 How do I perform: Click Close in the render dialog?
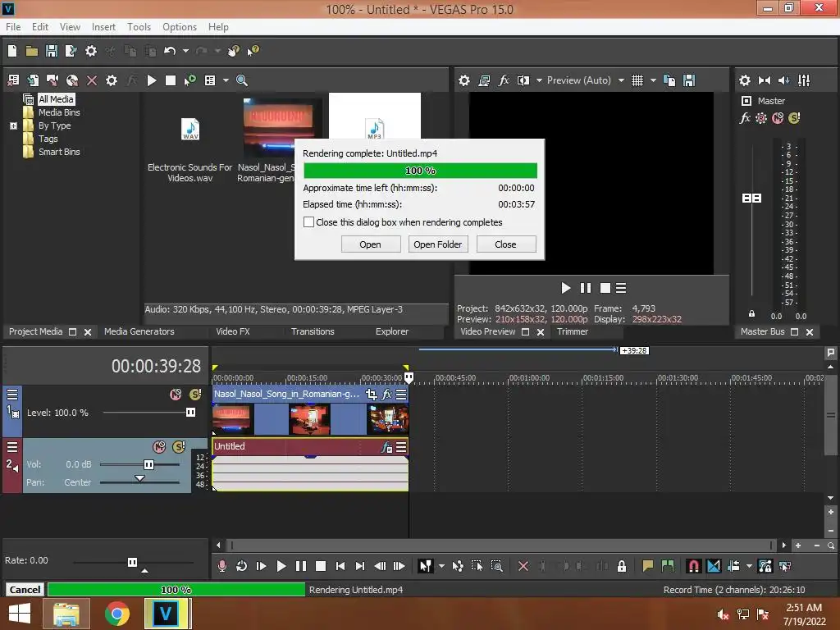click(505, 244)
